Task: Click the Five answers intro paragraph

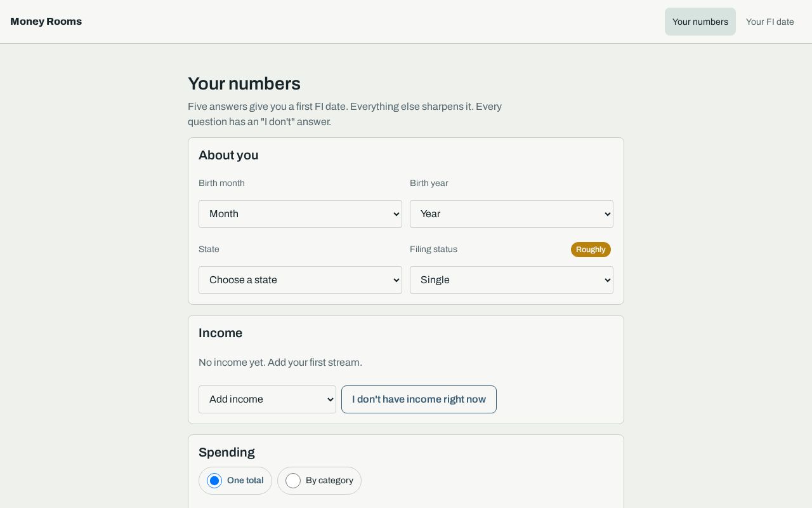Action: click(x=344, y=114)
